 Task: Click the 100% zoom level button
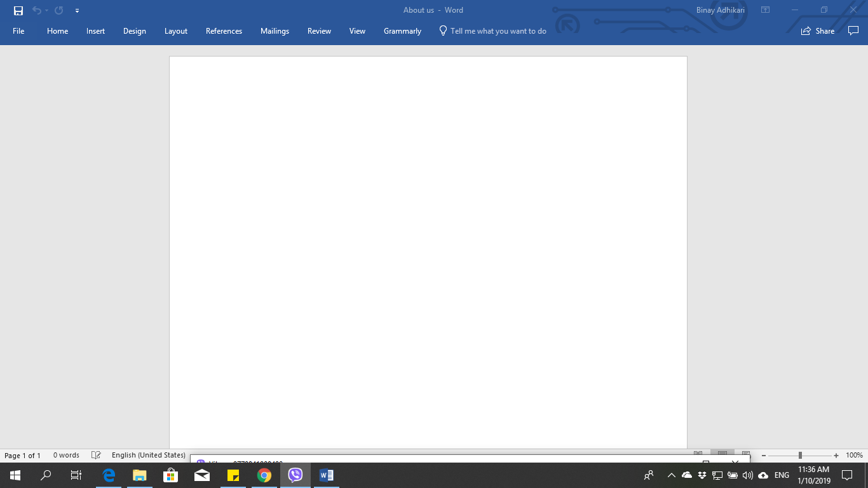[x=854, y=455]
